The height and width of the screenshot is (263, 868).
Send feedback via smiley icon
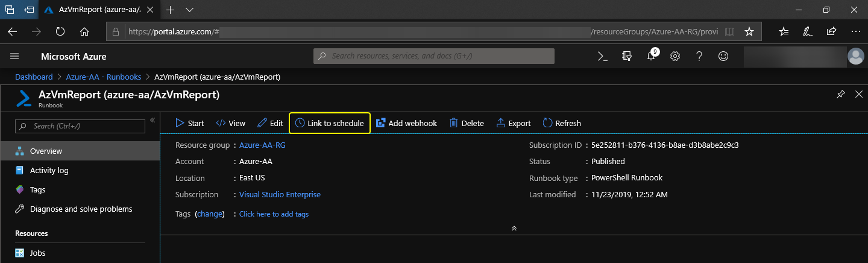tap(723, 56)
